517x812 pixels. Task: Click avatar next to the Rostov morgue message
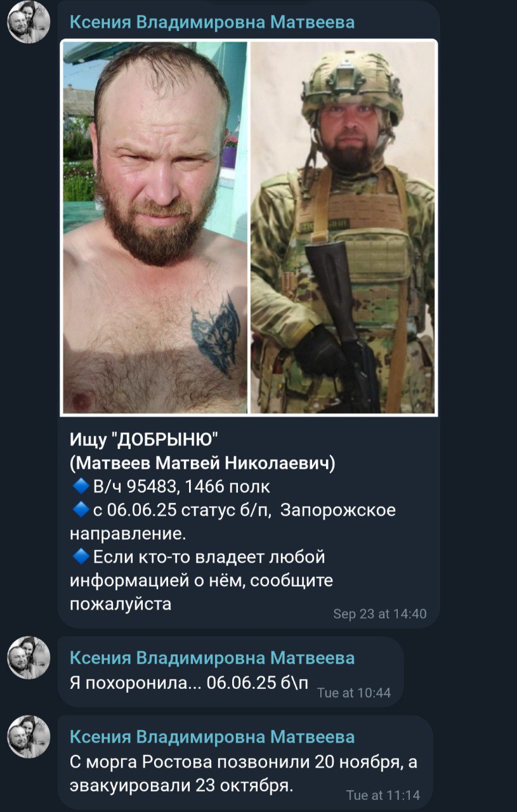[29, 737]
